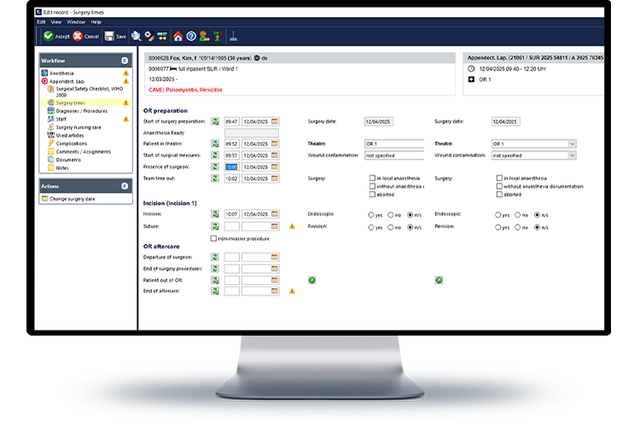Viewport: 640px width, 427px height.
Task: Check the non-invasive procedure checkbox
Action: [x=214, y=238]
